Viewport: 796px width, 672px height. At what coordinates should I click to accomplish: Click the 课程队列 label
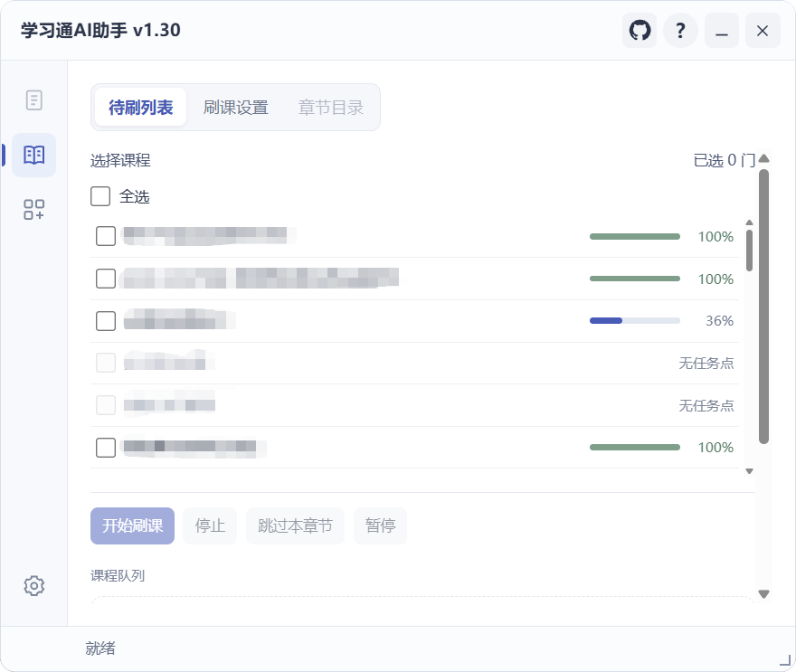[x=118, y=575]
